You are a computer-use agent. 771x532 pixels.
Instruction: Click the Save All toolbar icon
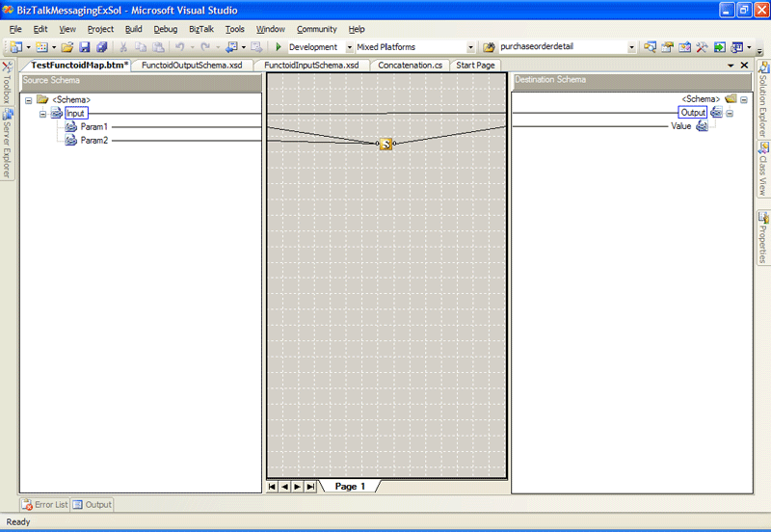[x=100, y=47]
